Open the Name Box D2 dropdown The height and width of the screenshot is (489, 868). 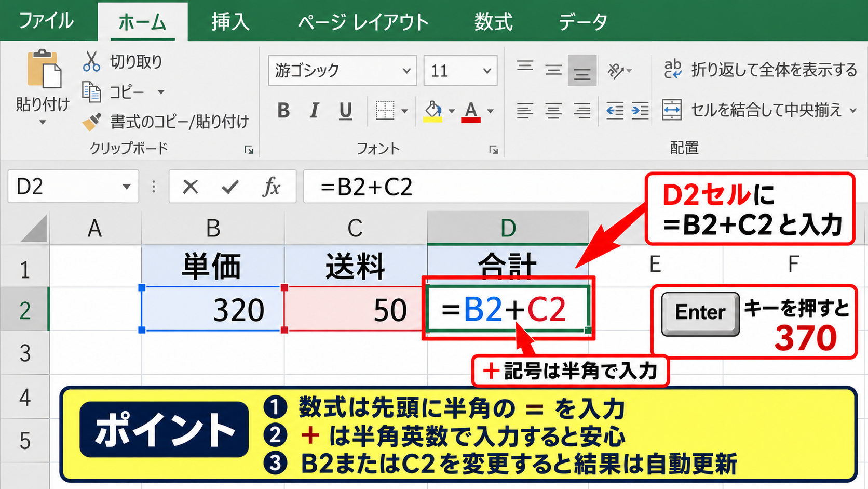(126, 187)
